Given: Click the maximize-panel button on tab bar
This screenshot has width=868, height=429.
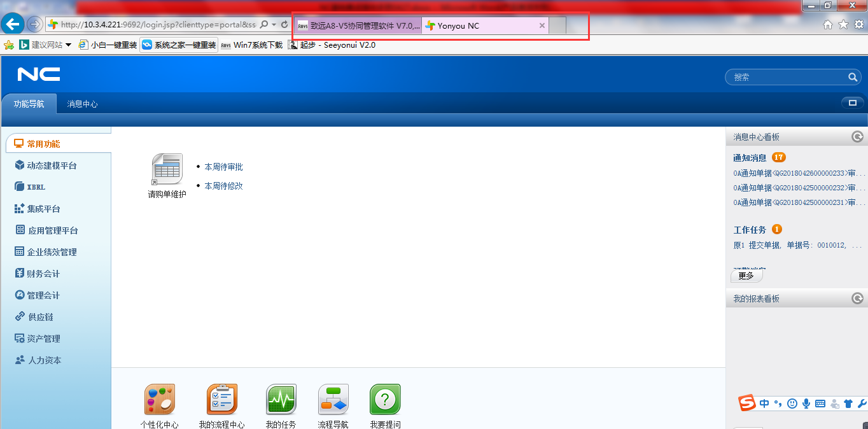Looking at the screenshot, I should point(852,102).
